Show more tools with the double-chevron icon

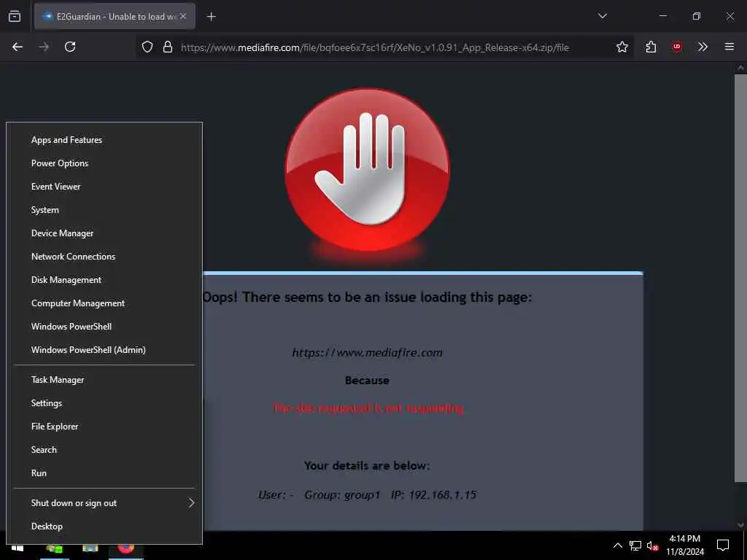point(703,47)
